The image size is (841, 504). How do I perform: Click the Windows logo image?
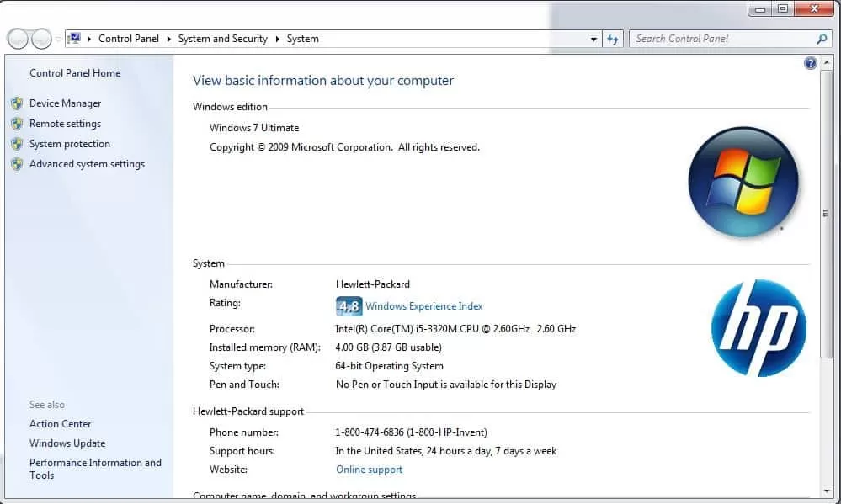click(743, 182)
